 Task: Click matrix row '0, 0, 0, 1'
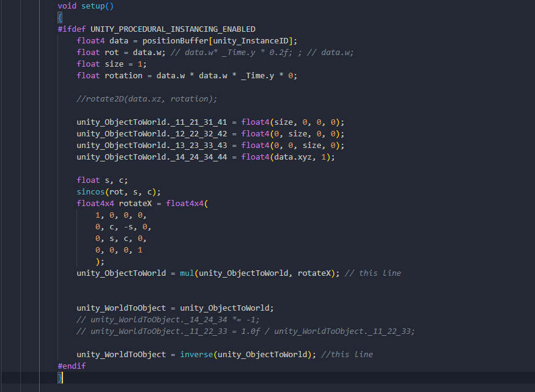coord(119,250)
